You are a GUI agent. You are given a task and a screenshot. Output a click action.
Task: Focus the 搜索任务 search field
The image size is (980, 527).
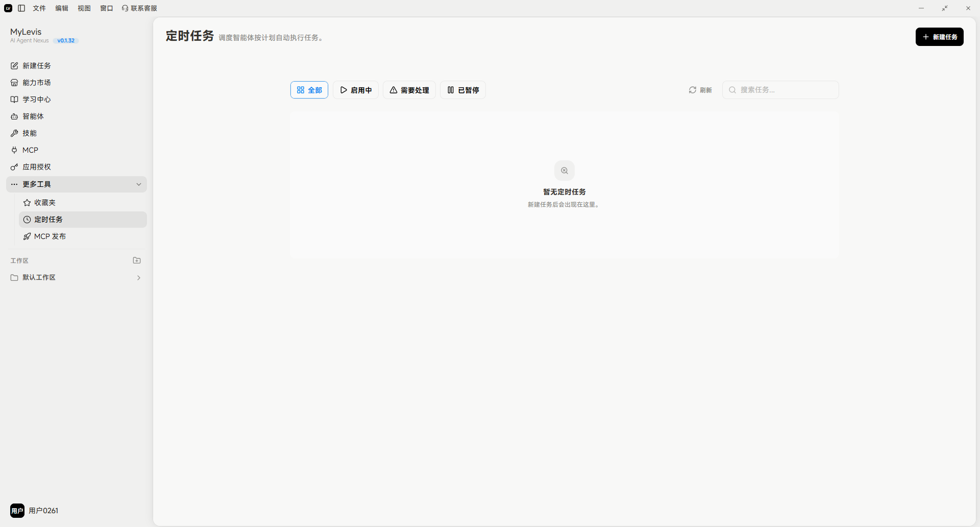[x=780, y=90]
